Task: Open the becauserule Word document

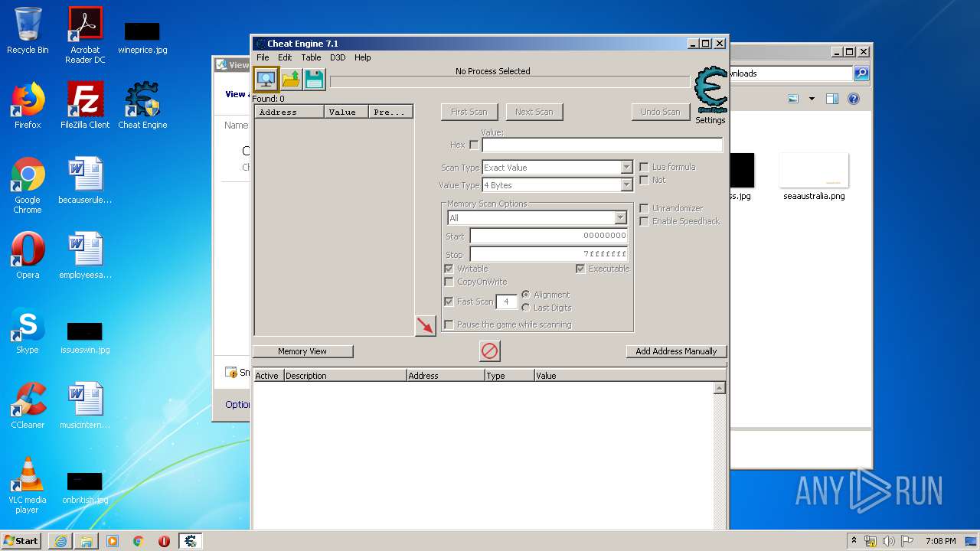Action: 85,181
